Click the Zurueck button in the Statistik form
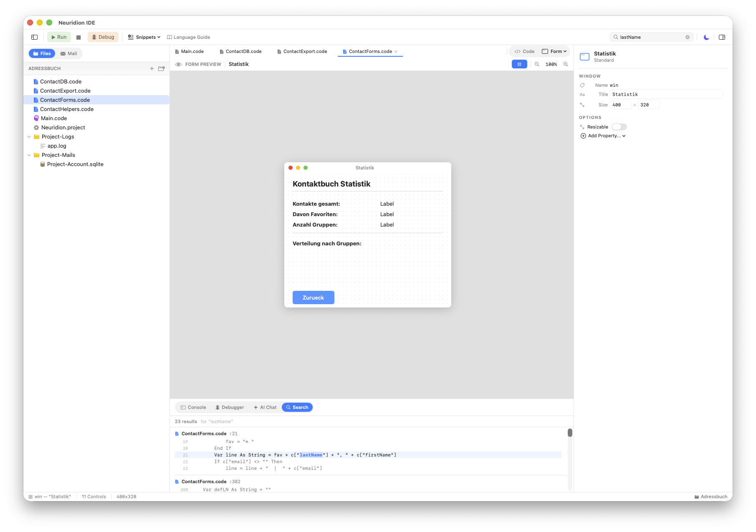Viewport: 756px width, 532px height. [313, 297]
